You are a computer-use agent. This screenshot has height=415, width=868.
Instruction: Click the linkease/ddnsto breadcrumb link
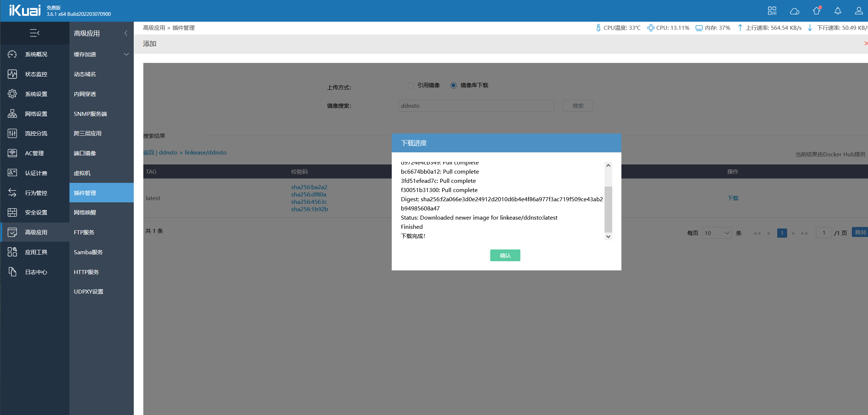point(205,152)
